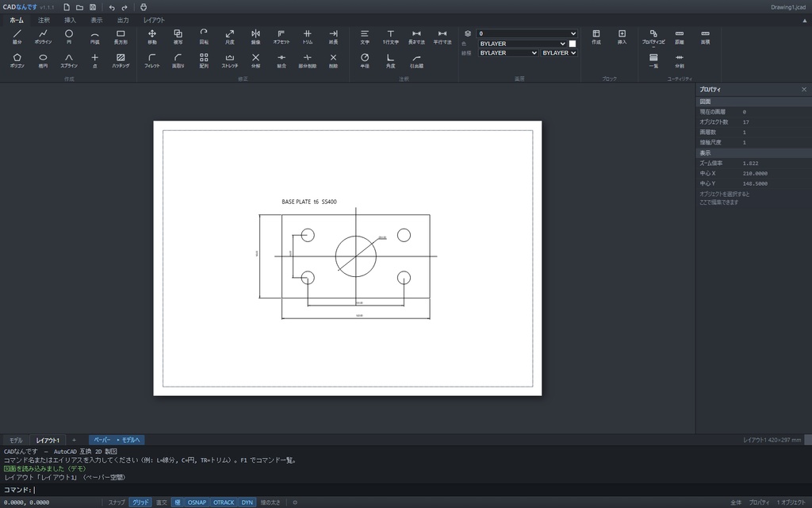Insert multiline Text (文字) annotation
The height and width of the screenshot is (508, 812).
365,37
